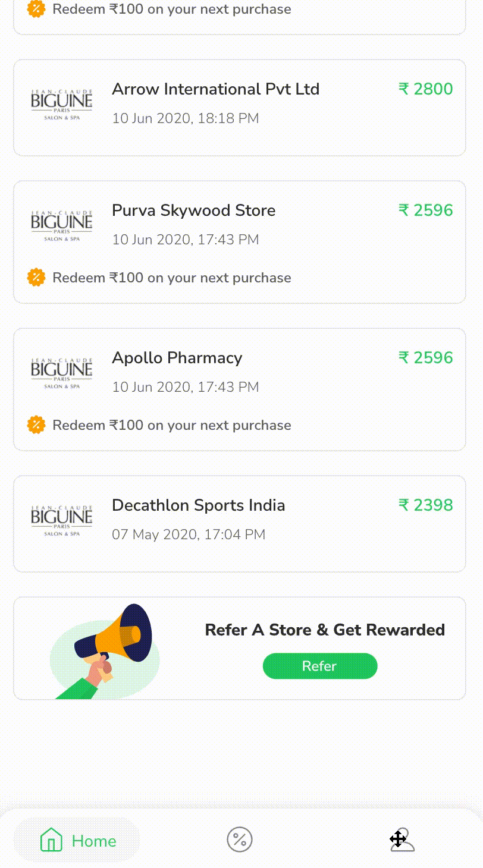View Decathlon Sports India transaction
The height and width of the screenshot is (868, 483).
point(198,505)
